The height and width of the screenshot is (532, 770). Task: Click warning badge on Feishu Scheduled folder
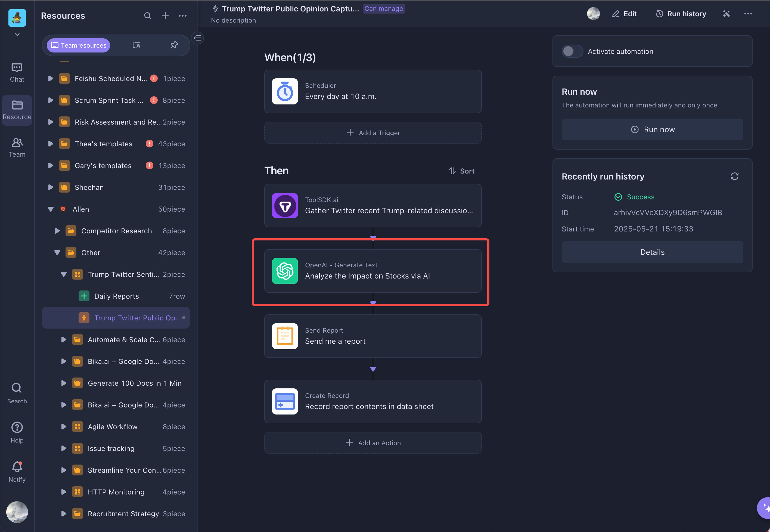point(154,78)
